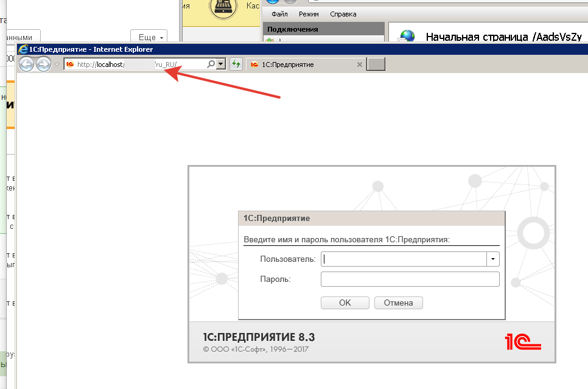This screenshot has width=588, height=389.
Task: Open Справка menu in background window
Action: click(x=343, y=14)
